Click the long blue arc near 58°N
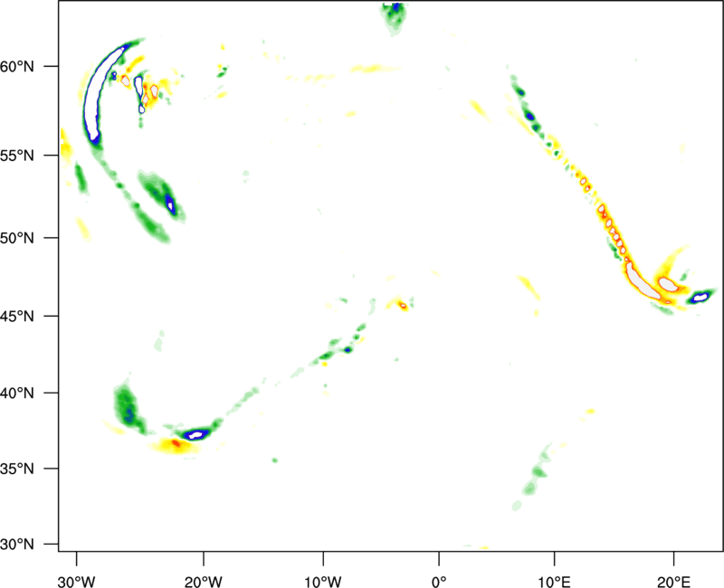This screenshot has width=724, height=588. point(92,100)
